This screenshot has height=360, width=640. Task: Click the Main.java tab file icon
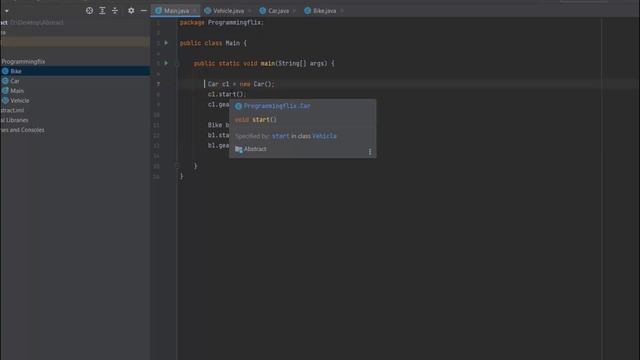click(x=158, y=11)
